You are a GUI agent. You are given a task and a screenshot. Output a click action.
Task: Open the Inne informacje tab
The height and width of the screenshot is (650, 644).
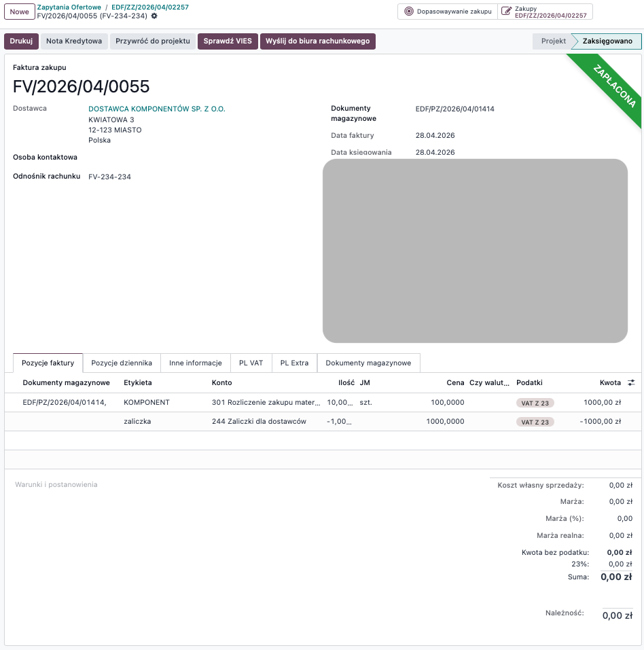point(196,363)
